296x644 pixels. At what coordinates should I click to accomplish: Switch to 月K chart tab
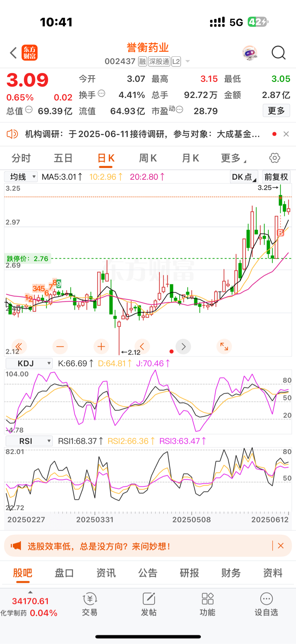click(x=190, y=158)
